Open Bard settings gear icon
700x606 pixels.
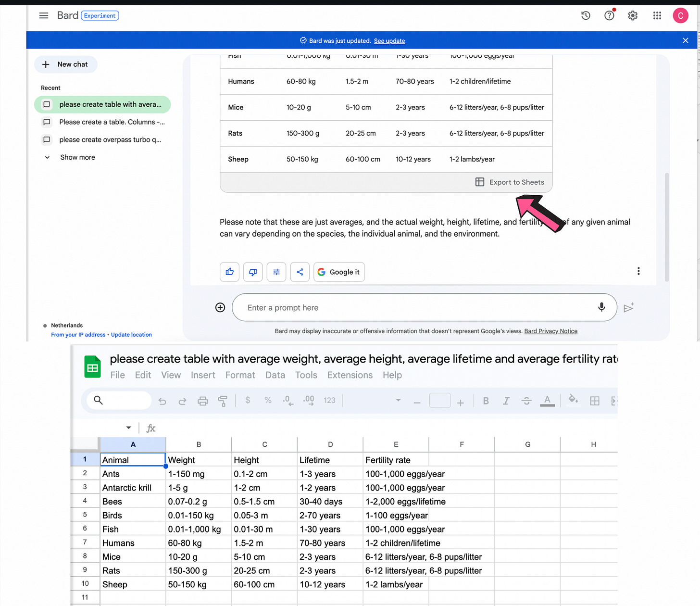[633, 15]
